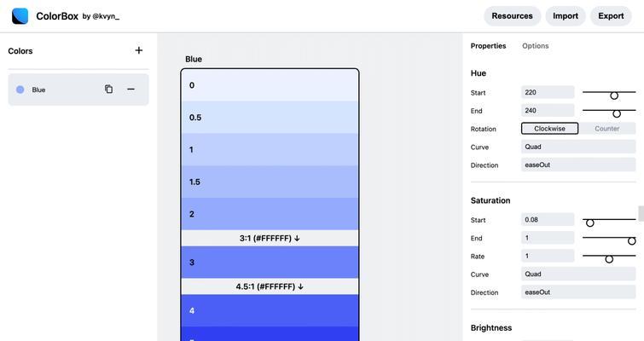Click the Export button

pyautogui.click(x=611, y=16)
